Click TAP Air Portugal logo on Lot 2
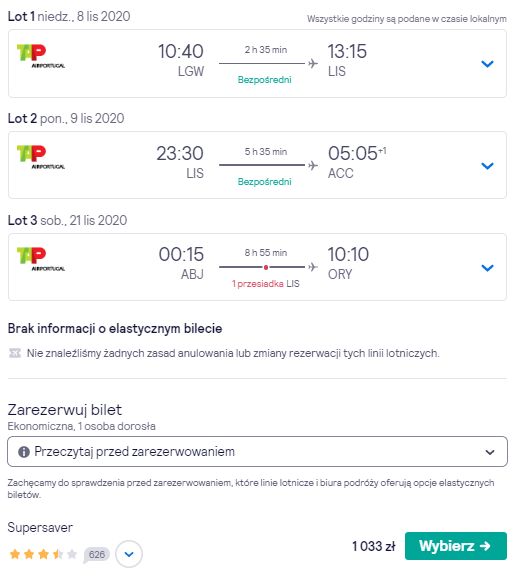The width and height of the screenshot is (512, 569). [x=41, y=157]
